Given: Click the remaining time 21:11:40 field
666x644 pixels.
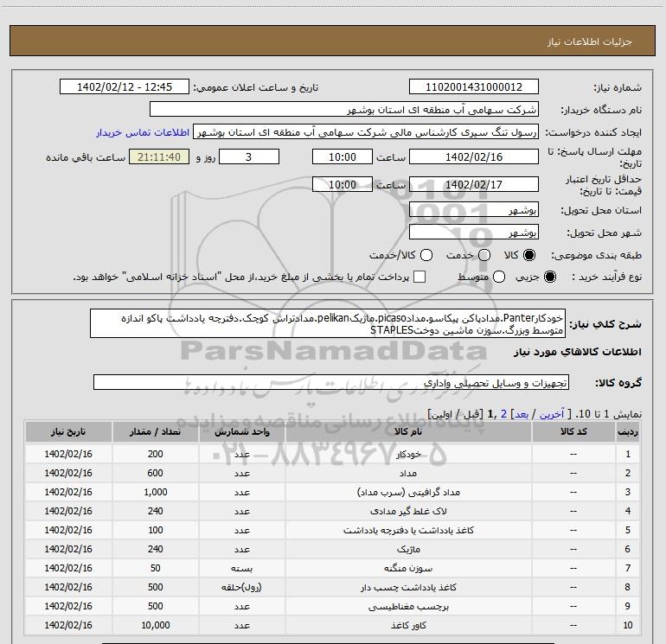Looking at the screenshot, I should 159,156.
